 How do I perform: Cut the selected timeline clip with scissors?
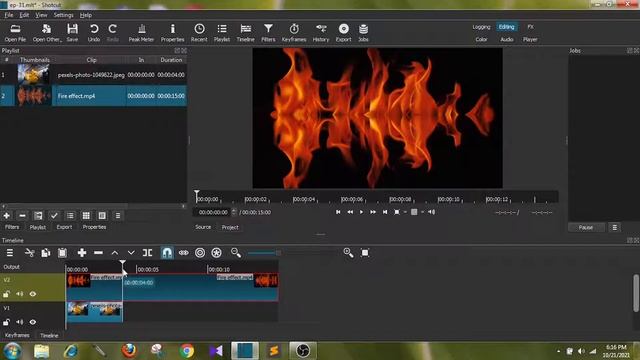pyautogui.click(x=29, y=253)
